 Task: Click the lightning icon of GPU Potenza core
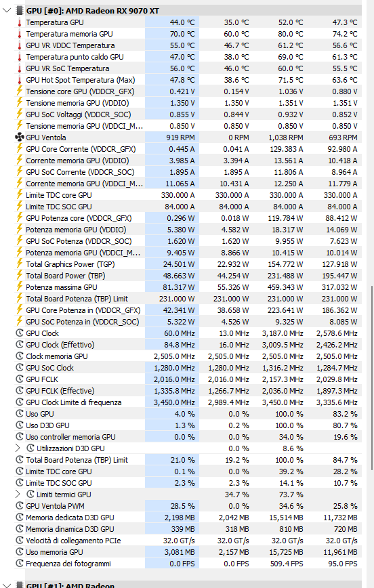(x=20, y=218)
